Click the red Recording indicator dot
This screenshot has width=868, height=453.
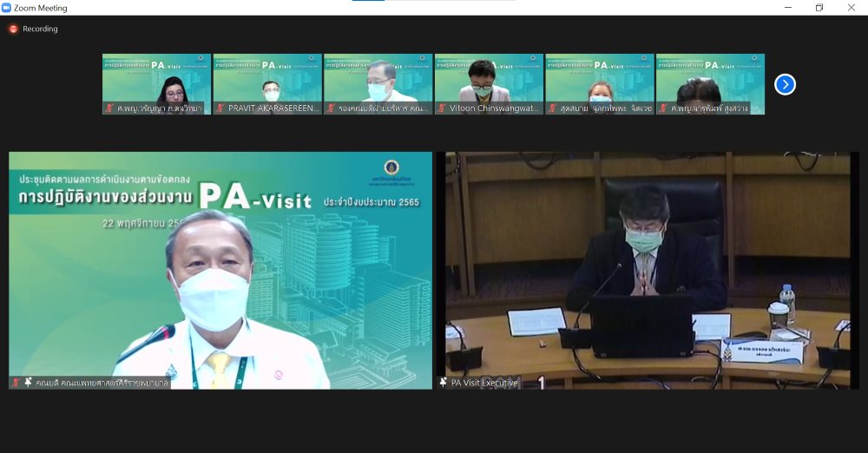click(13, 29)
